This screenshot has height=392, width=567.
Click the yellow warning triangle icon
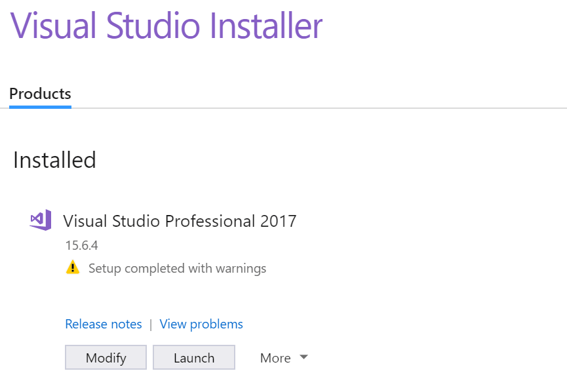tap(73, 267)
